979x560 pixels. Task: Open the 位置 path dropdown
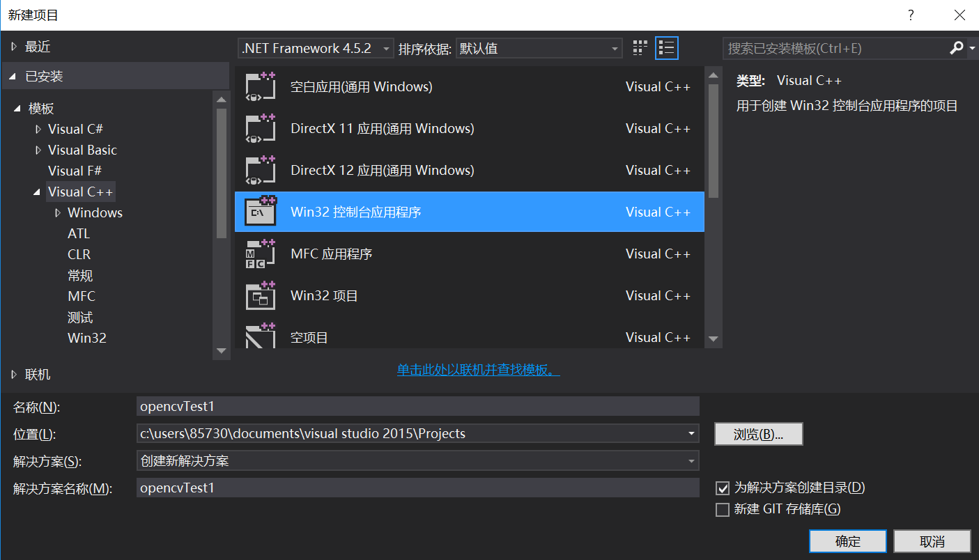[691, 433]
